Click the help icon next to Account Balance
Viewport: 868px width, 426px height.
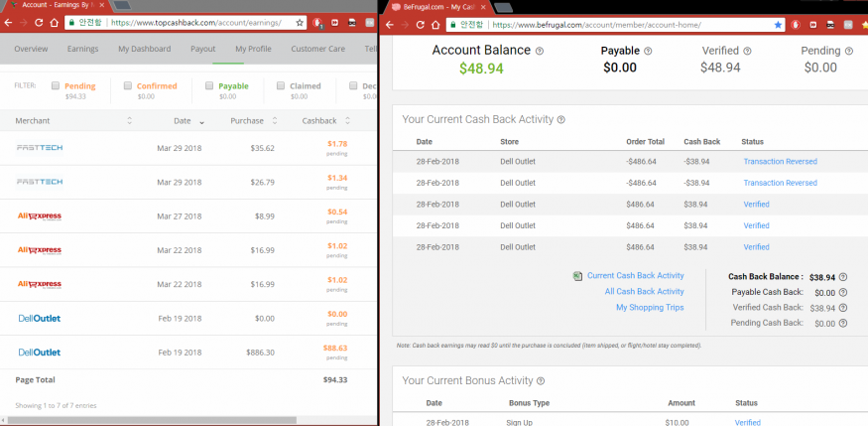[541, 51]
